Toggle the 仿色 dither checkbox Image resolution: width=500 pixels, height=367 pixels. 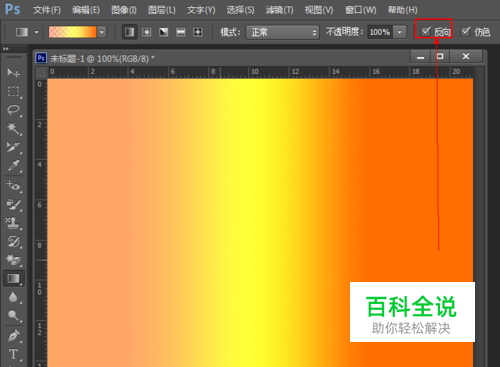(465, 32)
